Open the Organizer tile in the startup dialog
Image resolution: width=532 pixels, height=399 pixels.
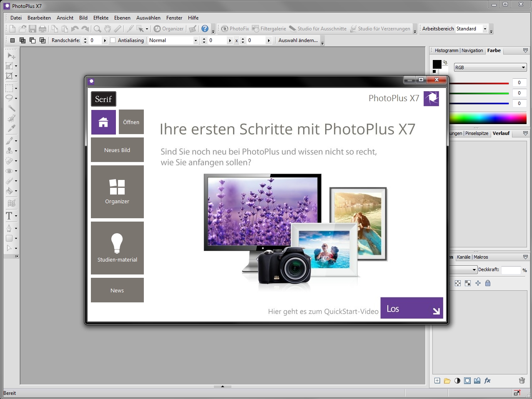click(117, 192)
